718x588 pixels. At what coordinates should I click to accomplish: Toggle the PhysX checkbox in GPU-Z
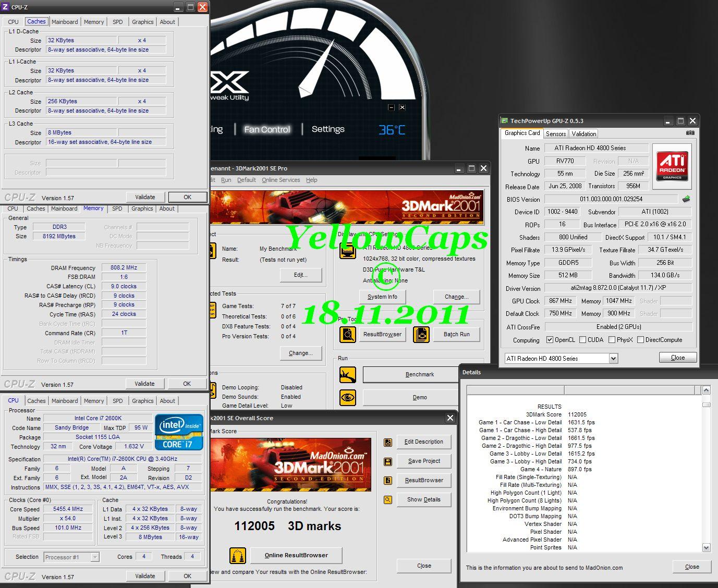[612, 340]
